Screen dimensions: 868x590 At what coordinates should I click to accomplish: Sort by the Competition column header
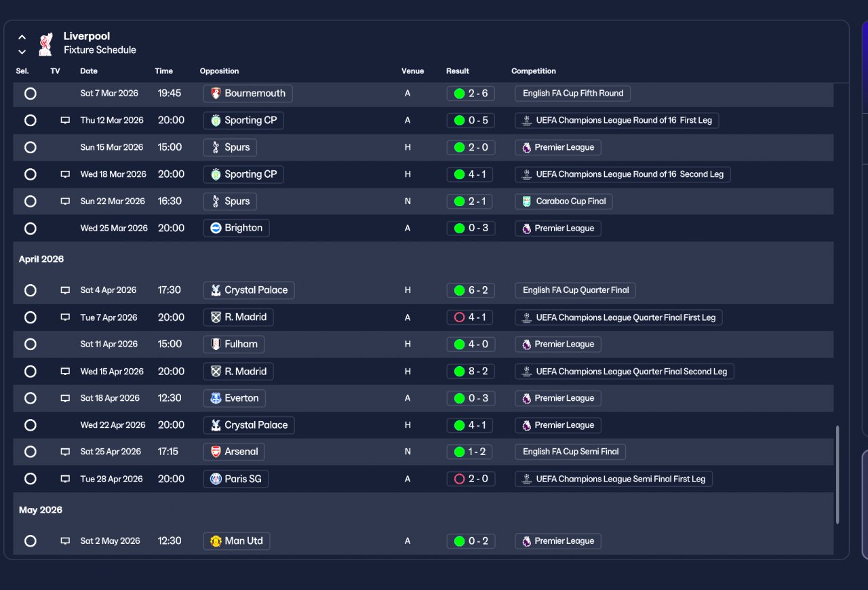(x=534, y=71)
